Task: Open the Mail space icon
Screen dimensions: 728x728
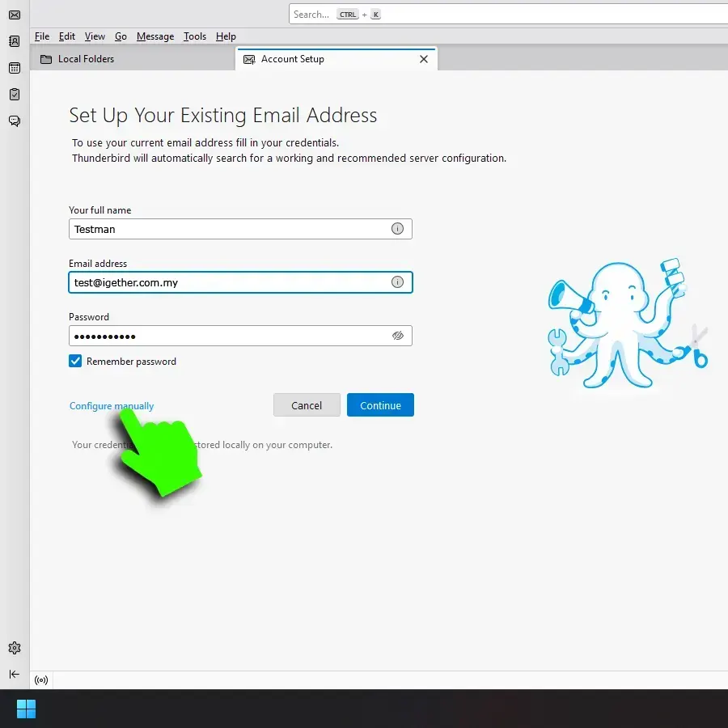Action: point(15,15)
